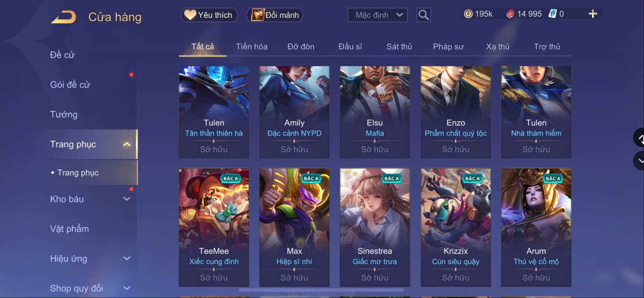The width and height of the screenshot is (644, 298).
Task: Tap the red gem 14 995 icon
Action: click(510, 14)
